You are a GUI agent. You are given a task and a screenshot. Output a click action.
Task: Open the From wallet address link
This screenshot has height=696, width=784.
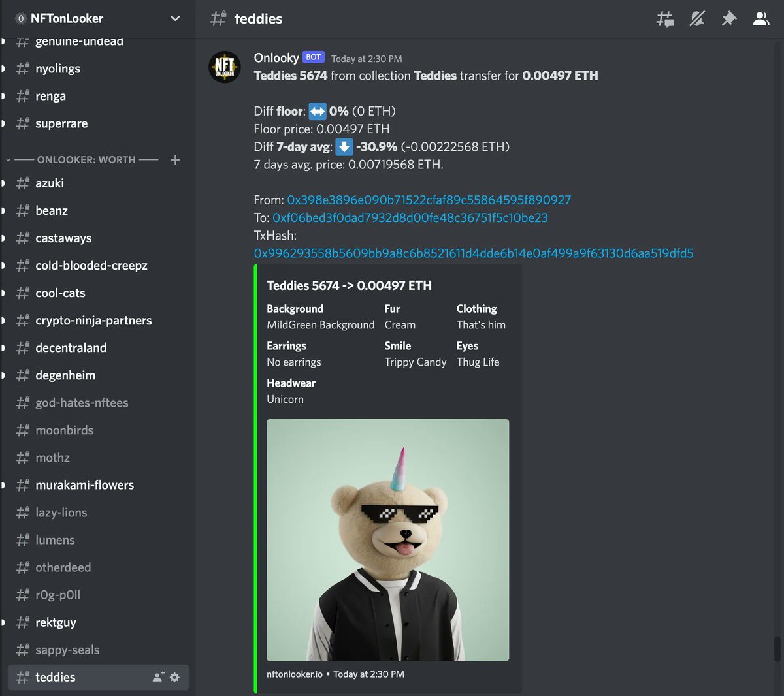[x=429, y=200]
